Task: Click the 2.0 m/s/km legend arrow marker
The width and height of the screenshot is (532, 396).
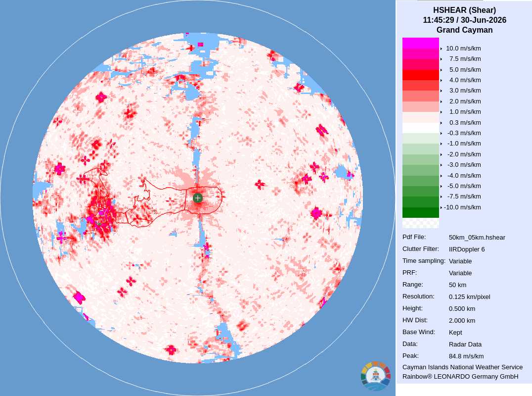Action: tap(441, 101)
